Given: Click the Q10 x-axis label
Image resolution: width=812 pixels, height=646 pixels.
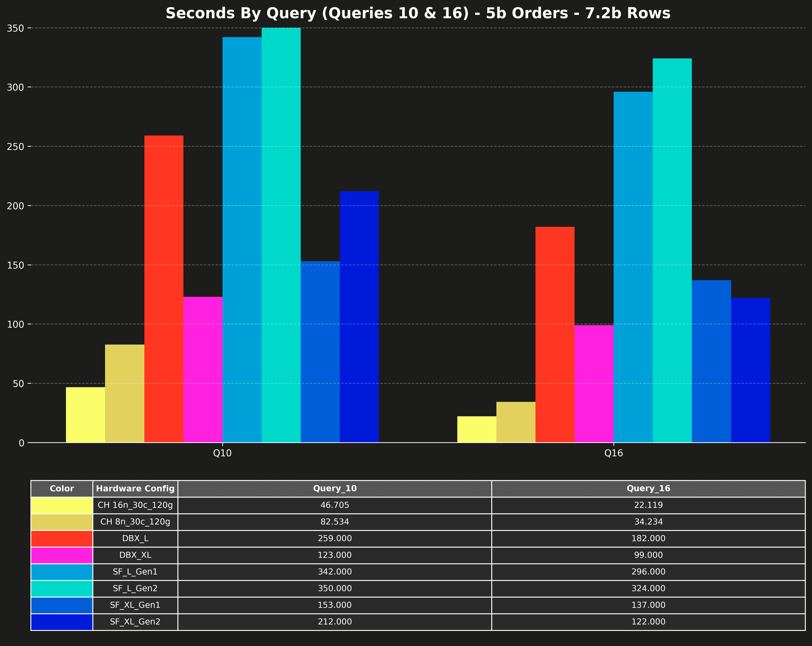Looking at the screenshot, I should (x=222, y=453).
